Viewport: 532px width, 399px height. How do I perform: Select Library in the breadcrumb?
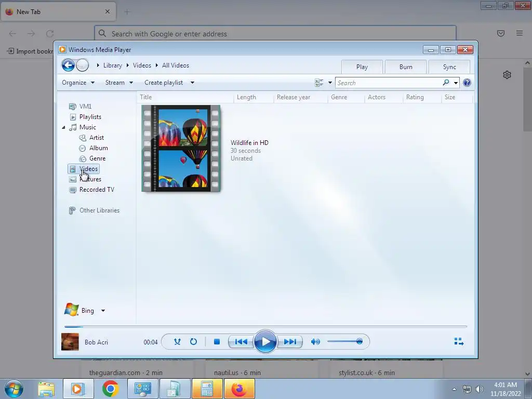coord(113,65)
